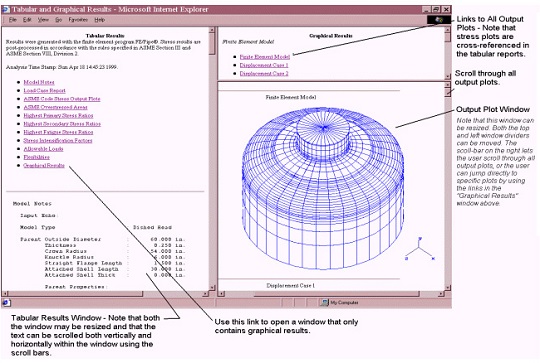Click the tabular pane's vertical scrollbar up arrow
Screen dimensions: 540x363
[x=212, y=30]
